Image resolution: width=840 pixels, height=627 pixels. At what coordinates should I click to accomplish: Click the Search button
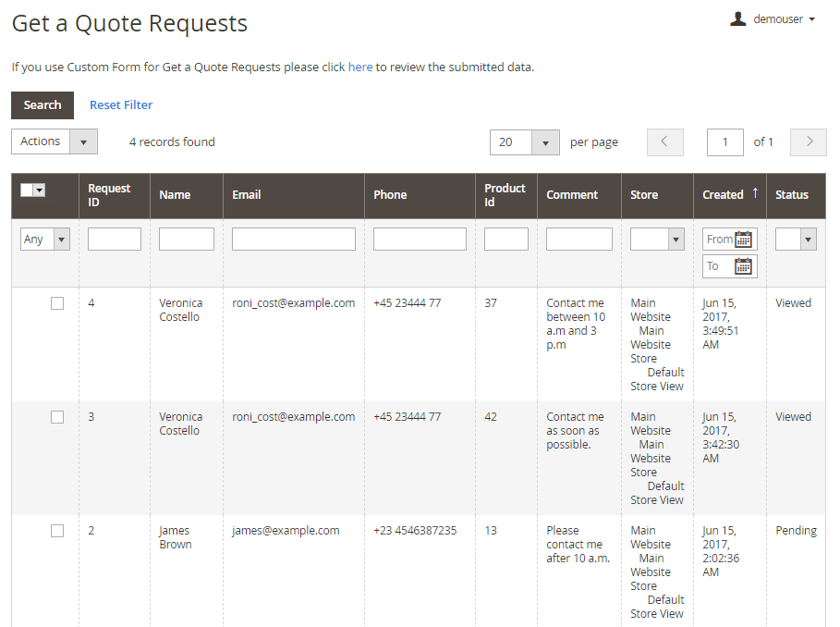pos(43,105)
